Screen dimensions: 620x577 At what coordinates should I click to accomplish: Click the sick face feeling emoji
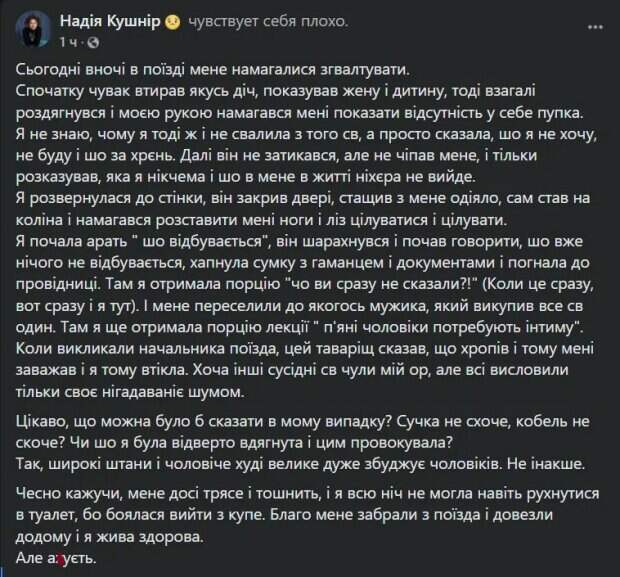coord(172,22)
